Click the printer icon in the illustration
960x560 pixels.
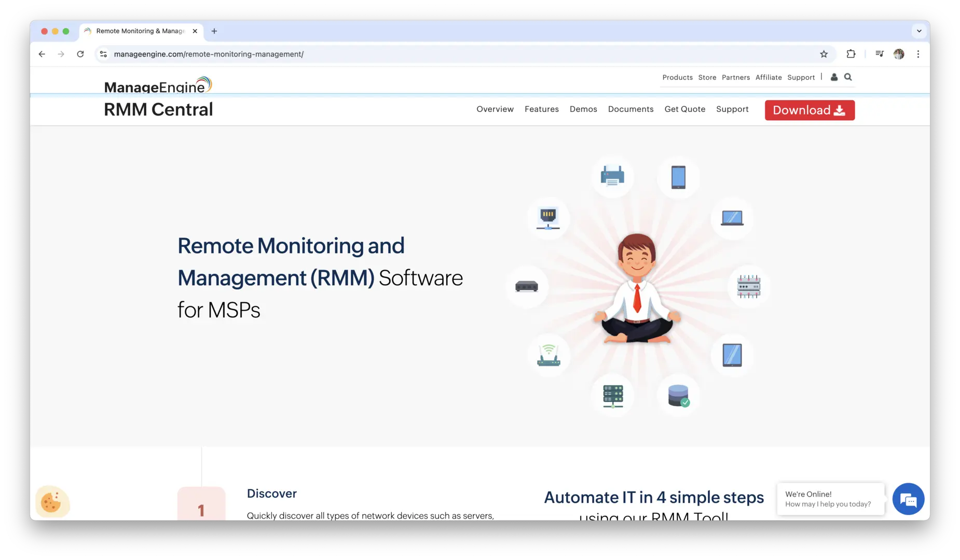(x=612, y=176)
